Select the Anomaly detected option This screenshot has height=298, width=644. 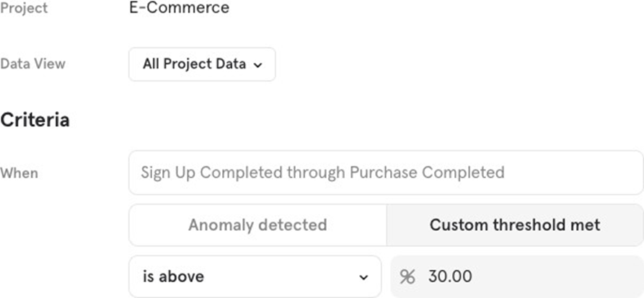[257, 225]
